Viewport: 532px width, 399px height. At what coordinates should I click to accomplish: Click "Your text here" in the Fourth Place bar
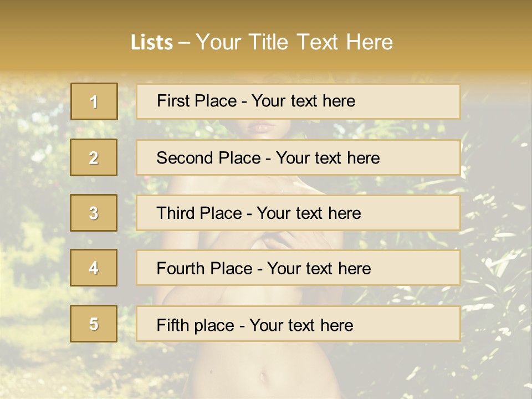(319, 269)
